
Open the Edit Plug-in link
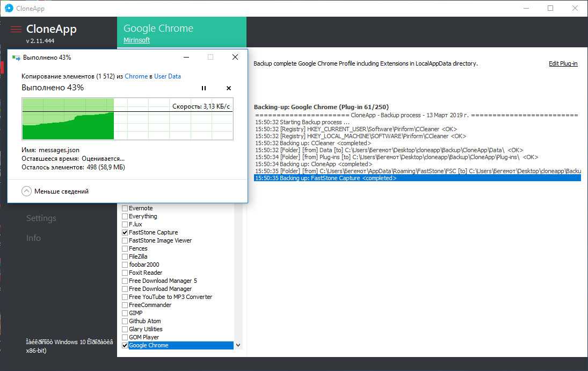click(x=563, y=63)
